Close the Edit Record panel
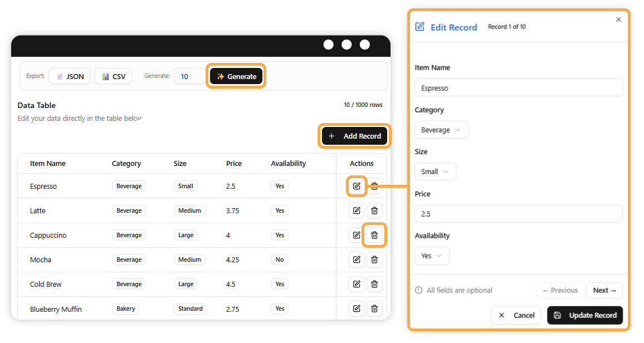Screen dimensions: 644x343 pos(618,19)
